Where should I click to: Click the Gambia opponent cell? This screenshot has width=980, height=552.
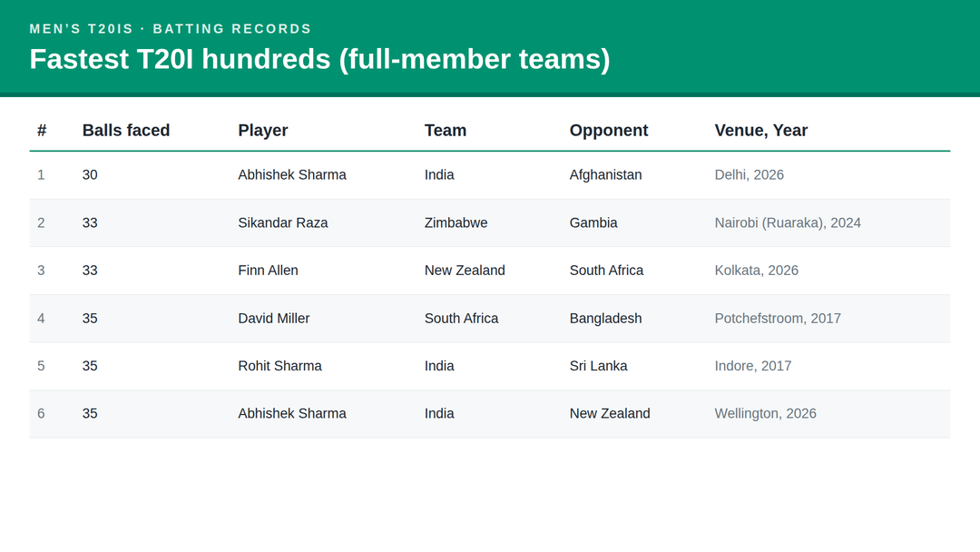[593, 223]
